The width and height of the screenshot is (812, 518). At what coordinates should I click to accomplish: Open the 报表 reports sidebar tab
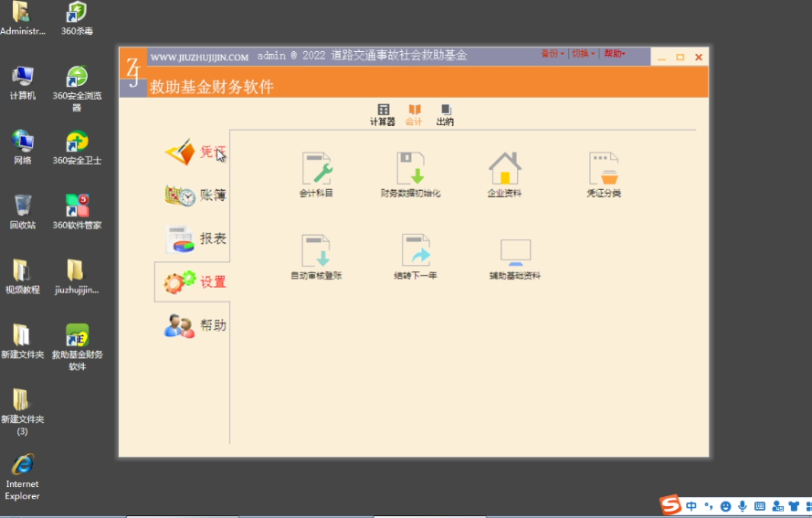(195, 238)
